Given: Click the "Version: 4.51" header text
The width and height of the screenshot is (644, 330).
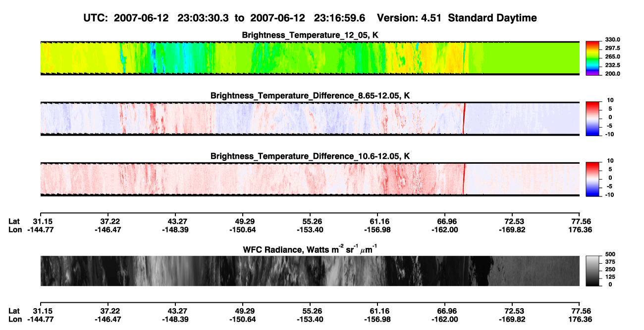Looking at the screenshot, I should (410, 18).
